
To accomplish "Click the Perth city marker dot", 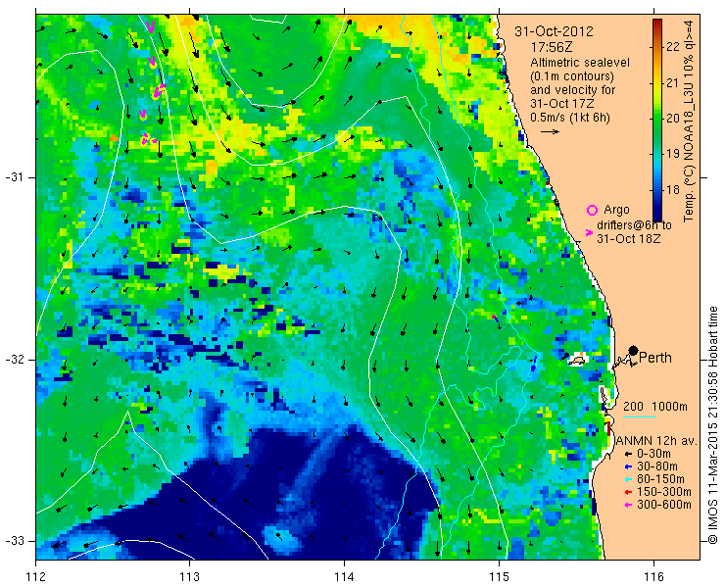I will [633, 351].
